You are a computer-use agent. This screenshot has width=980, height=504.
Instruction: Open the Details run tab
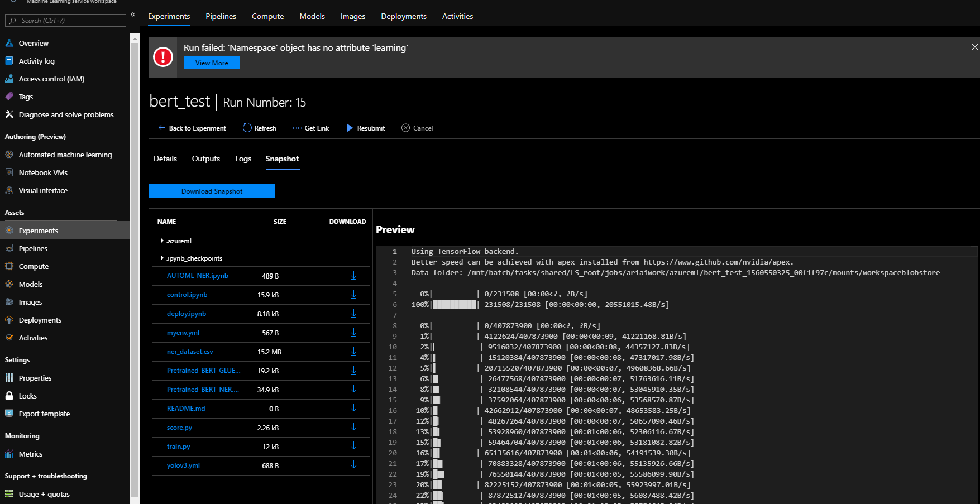(x=165, y=159)
